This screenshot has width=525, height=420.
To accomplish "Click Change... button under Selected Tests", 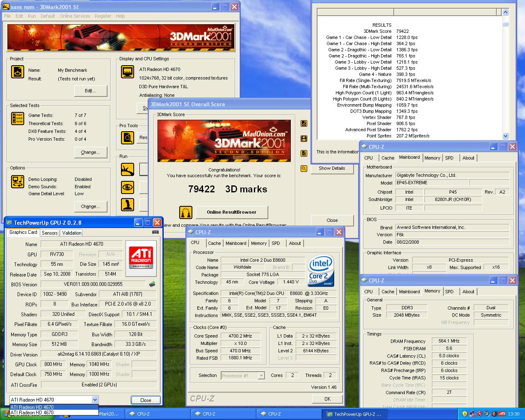I will 90,152.
